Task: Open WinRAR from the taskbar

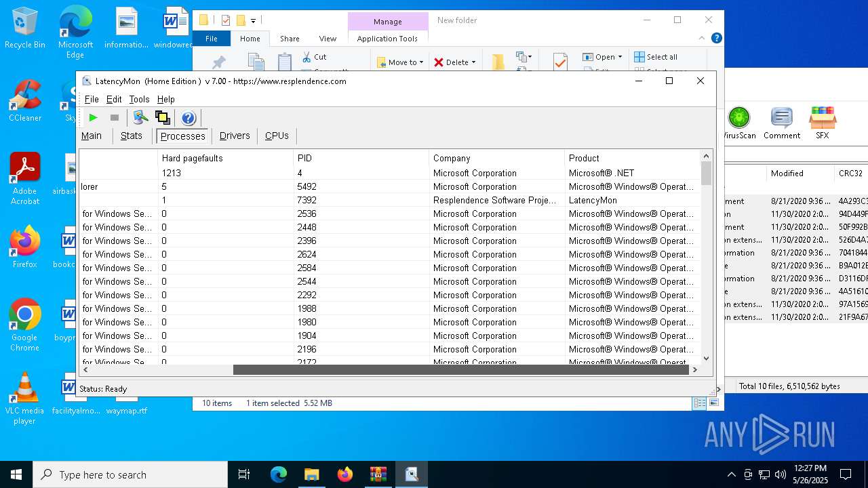Action: point(378,474)
